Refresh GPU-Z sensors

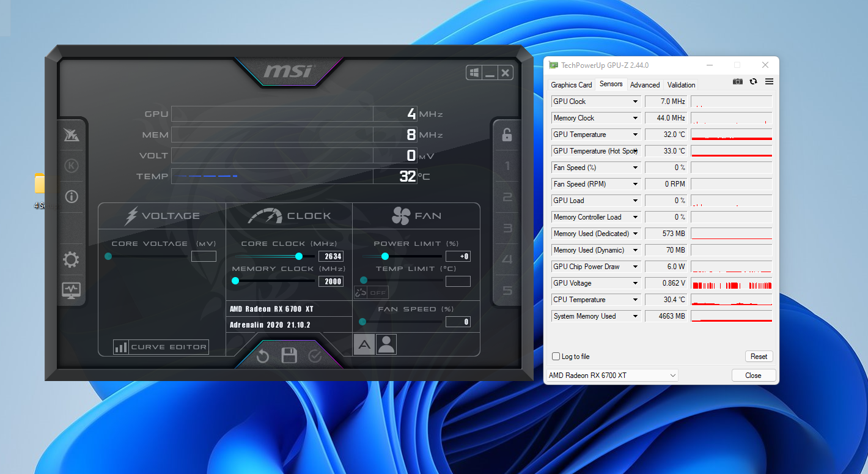point(753,81)
